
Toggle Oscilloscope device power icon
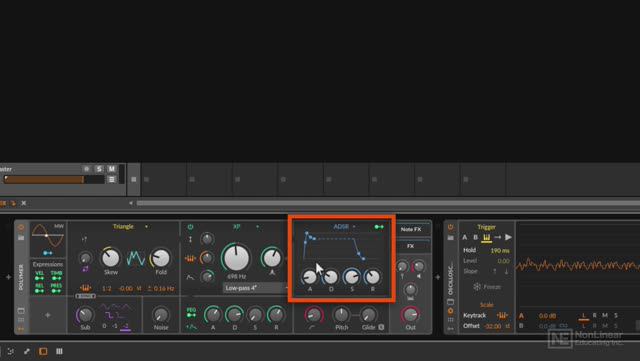(451, 227)
